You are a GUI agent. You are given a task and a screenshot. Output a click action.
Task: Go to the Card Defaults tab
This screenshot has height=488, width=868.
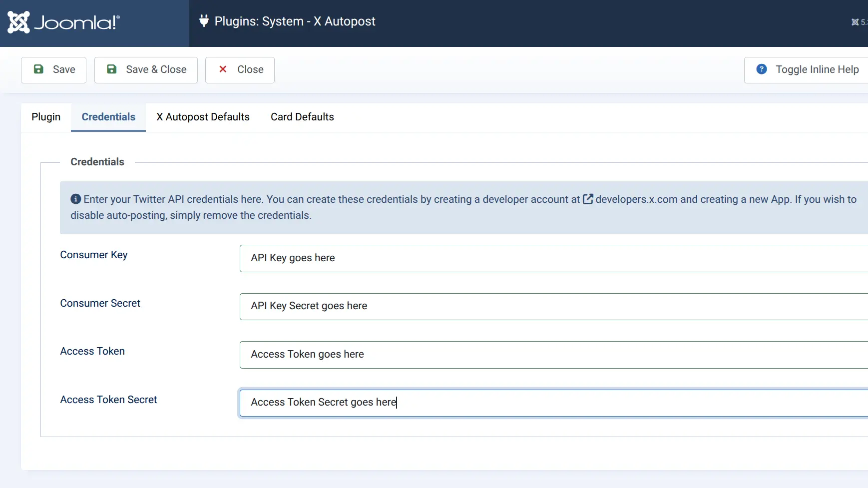[302, 117]
